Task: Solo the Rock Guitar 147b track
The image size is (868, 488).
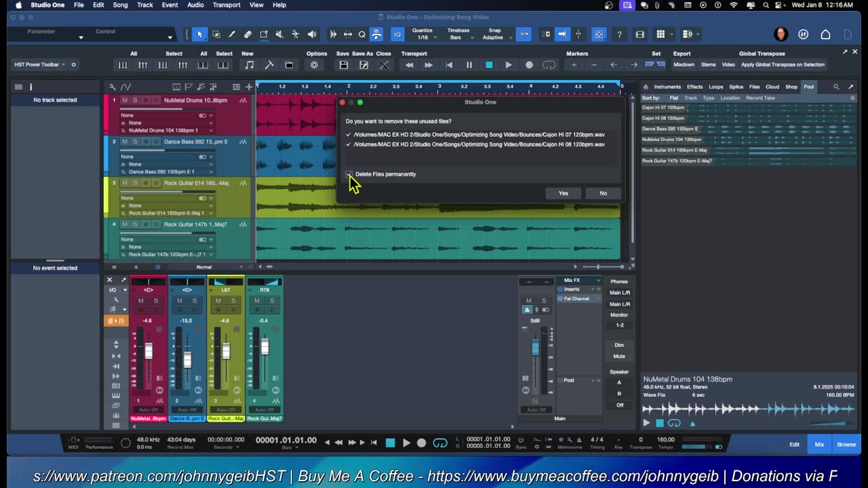Action: 134,224
